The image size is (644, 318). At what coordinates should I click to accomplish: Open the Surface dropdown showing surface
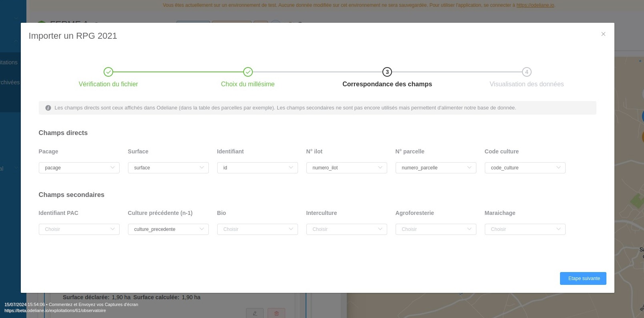[168, 168]
